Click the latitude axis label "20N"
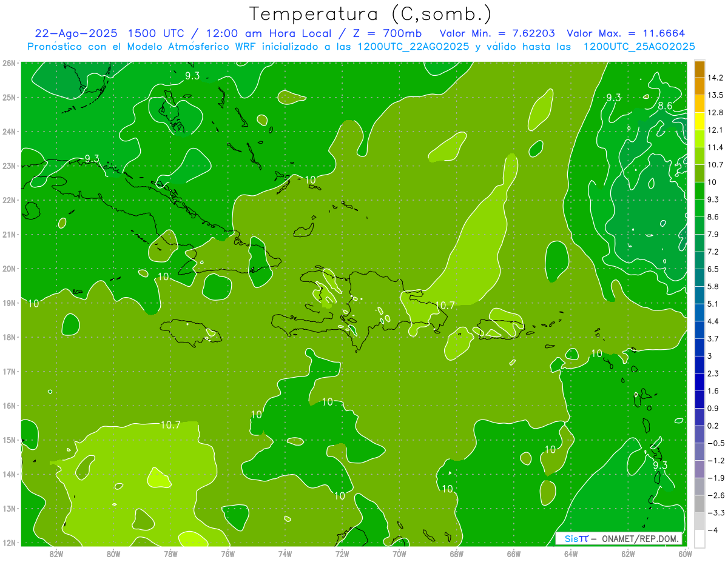The width and height of the screenshot is (728, 562). 9,269
